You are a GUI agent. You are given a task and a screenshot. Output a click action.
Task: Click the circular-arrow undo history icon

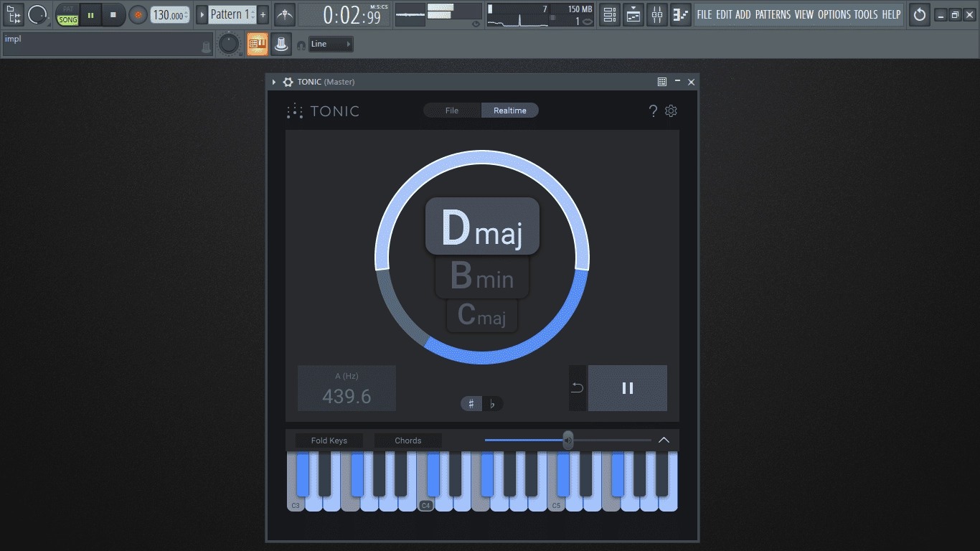920,14
